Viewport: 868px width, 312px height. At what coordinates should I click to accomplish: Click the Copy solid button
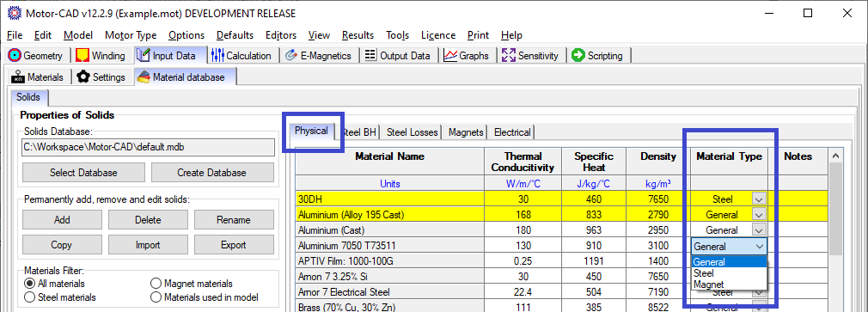62,244
